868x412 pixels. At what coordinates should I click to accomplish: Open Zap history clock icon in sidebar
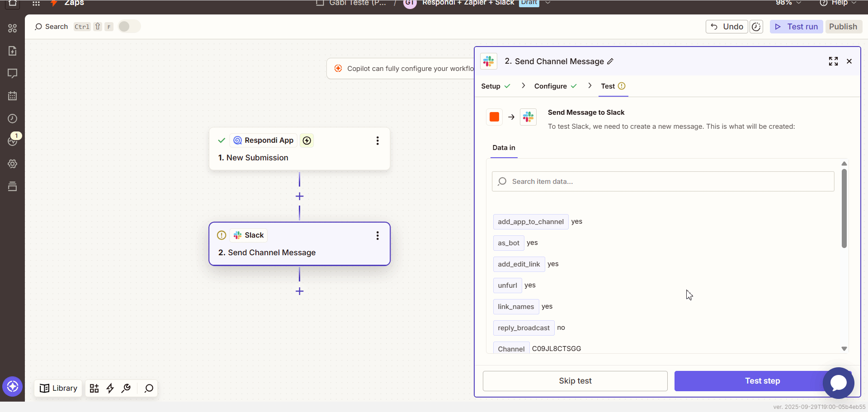pos(13,118)
